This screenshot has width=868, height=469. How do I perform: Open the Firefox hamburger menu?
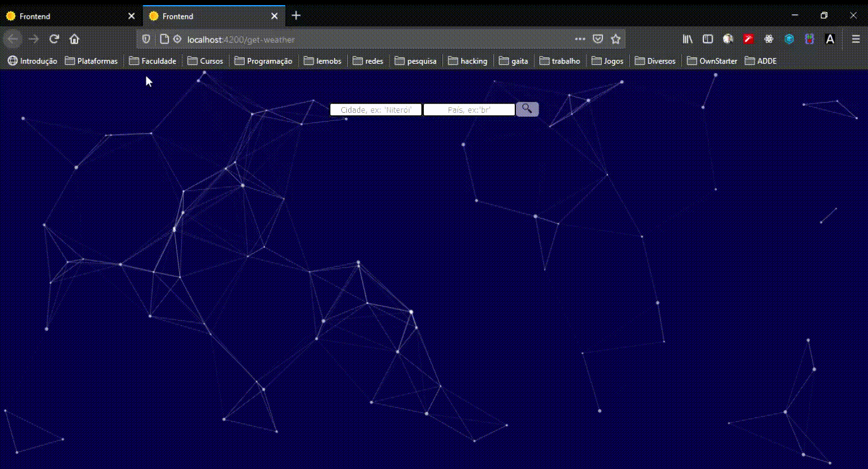[x=856, y=39]
